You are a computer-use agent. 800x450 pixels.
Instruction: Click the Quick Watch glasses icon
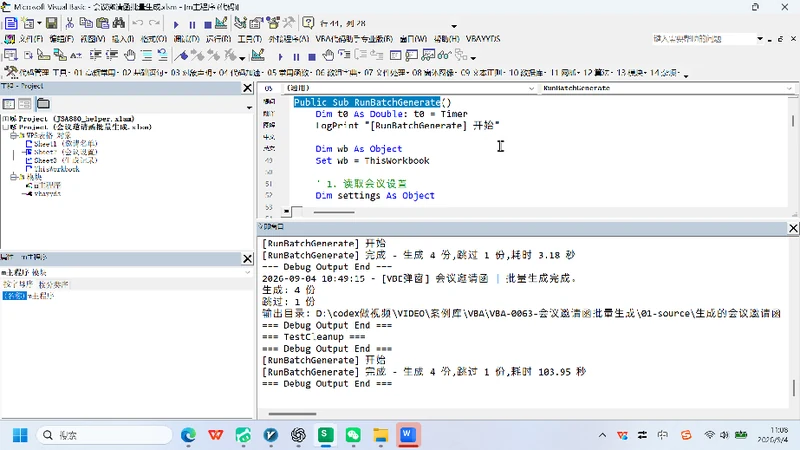(444, 55)
